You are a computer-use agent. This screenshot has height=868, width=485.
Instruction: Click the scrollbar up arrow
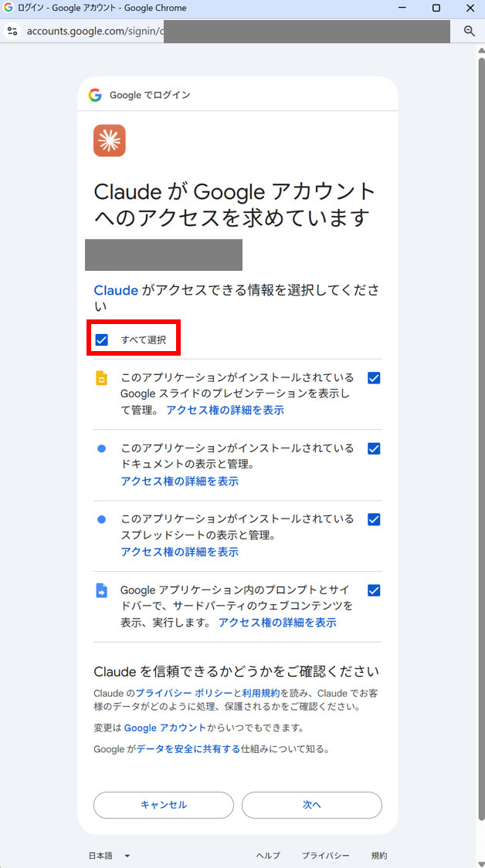coord(481,49)
